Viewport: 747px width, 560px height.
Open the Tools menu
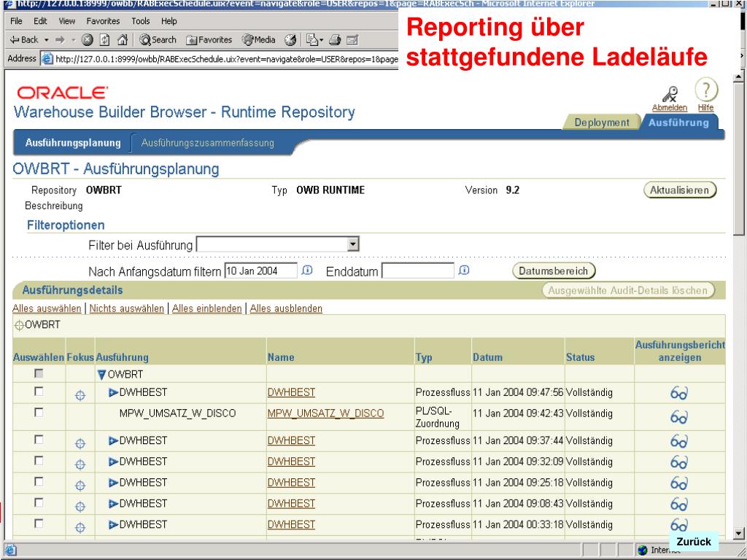click(141, 21)
